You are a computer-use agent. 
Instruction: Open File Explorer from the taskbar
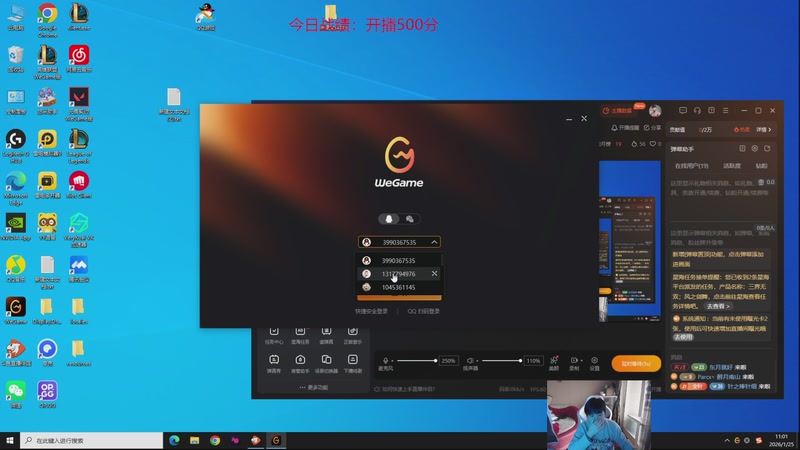[x=194, y=440]
